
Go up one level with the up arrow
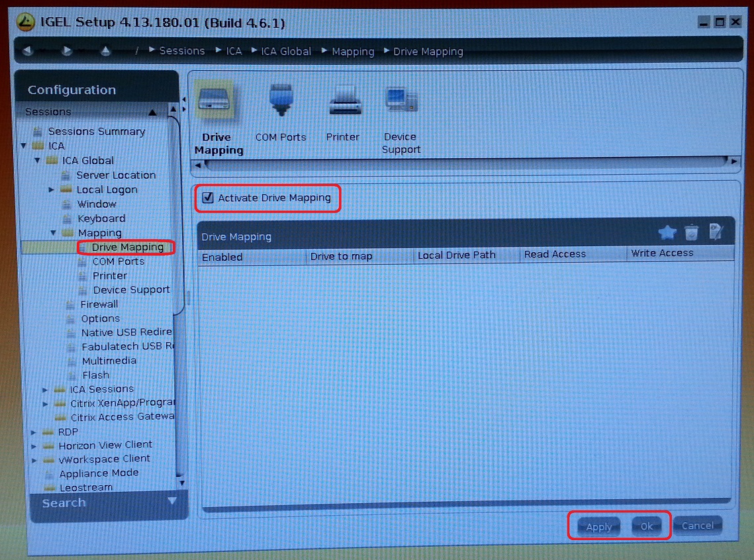click(105, 50)
